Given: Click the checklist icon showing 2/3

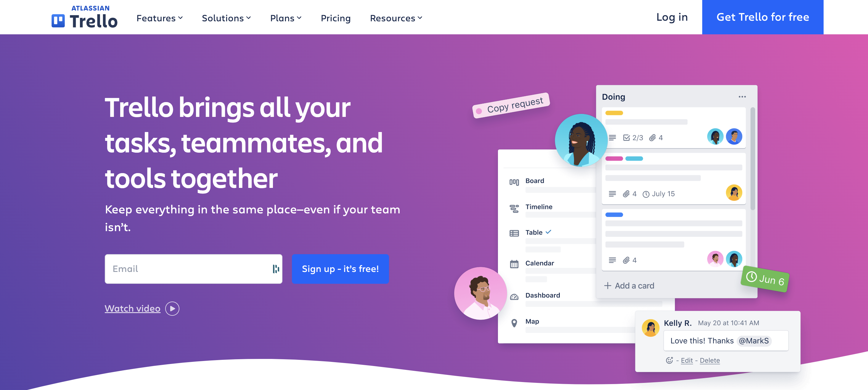Looking at the screenshot, I should click(x=626, y=137).
